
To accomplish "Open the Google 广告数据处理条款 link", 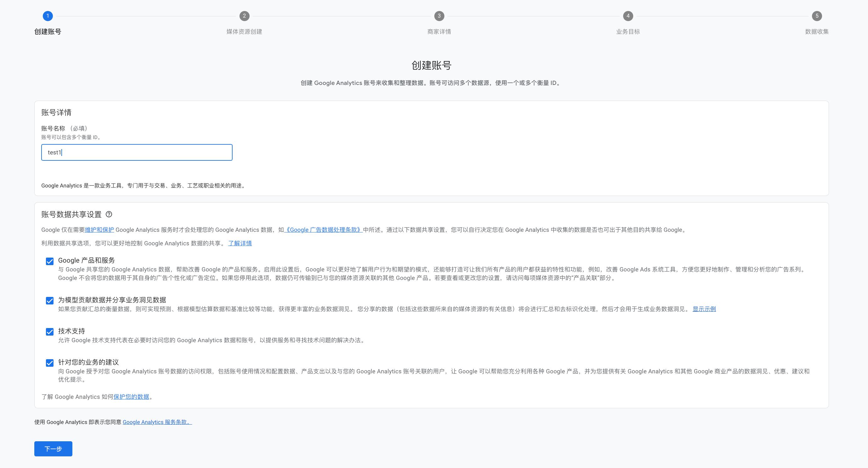I will (x=323, y=230).
